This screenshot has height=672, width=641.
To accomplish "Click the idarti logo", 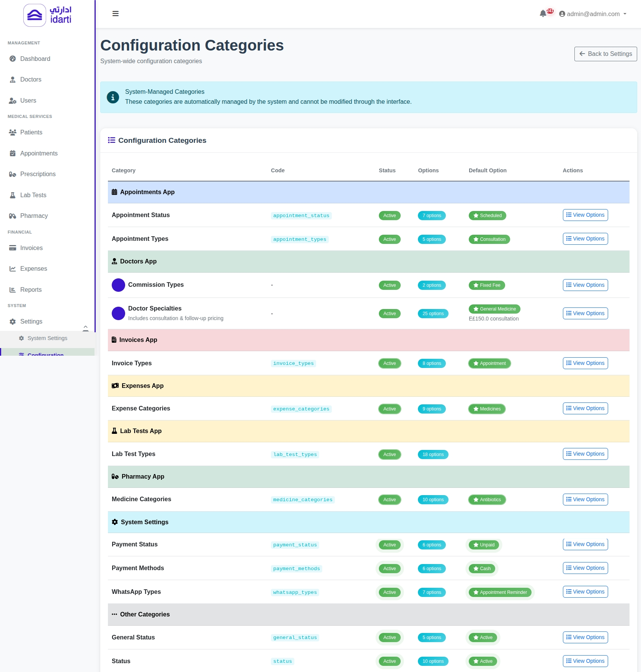I will point(47,15).
